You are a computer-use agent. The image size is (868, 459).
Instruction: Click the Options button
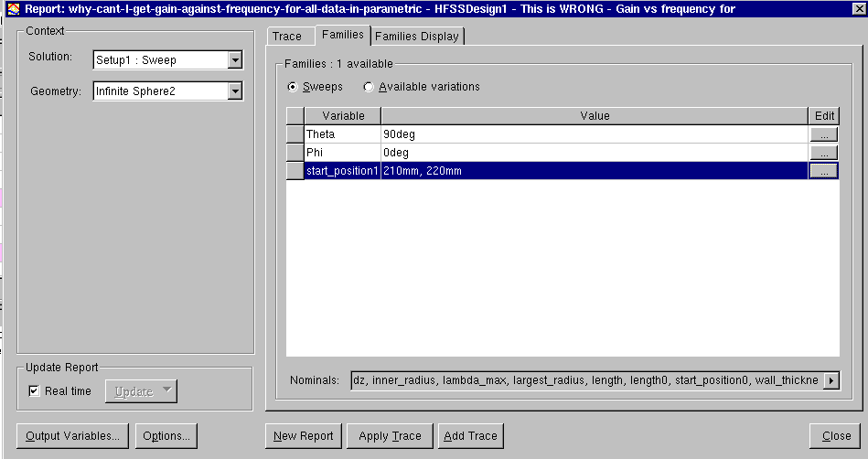click(166, 436)
